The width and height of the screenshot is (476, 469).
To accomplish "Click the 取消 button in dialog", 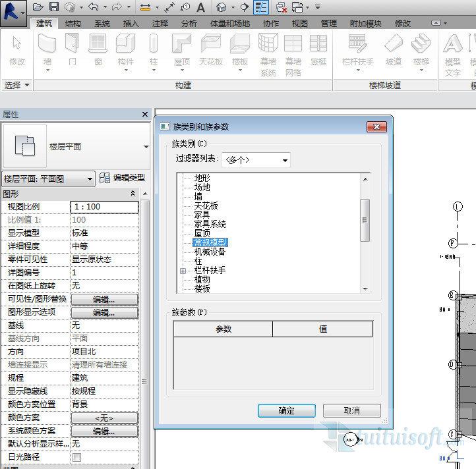I will tap(352, 410).
